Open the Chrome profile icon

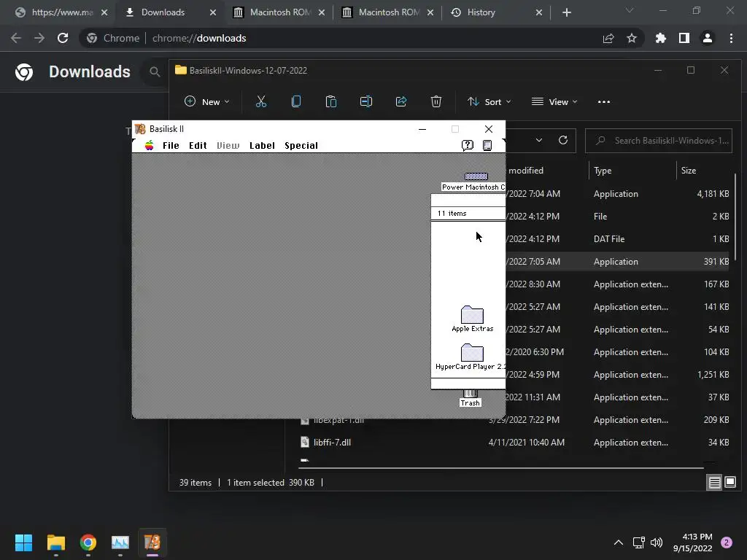click(x=708, y=38)
